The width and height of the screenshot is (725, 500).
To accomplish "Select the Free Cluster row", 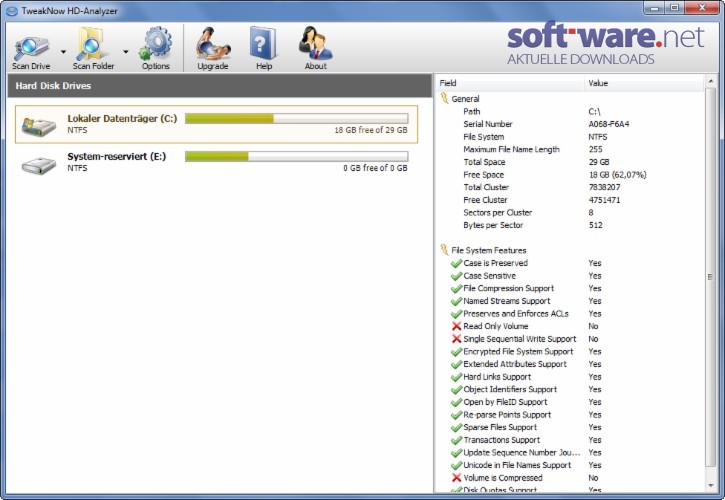I will click(570, 200).
